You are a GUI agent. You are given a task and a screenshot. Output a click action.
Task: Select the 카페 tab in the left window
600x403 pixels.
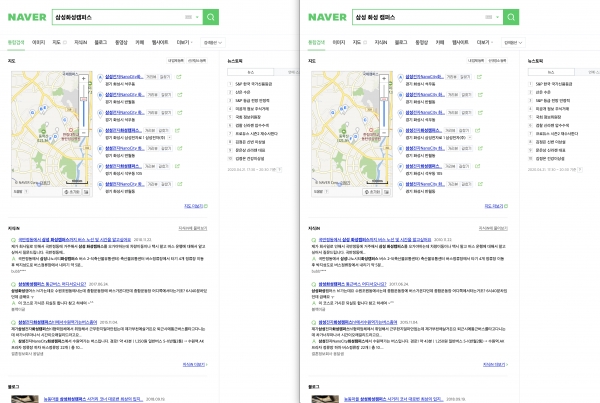(140, 42)
